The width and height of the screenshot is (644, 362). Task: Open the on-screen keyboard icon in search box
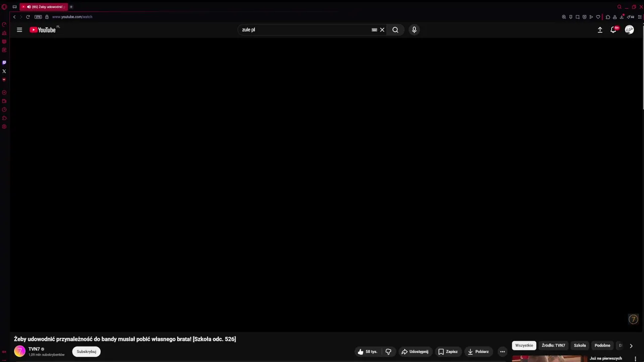point(374,30)
